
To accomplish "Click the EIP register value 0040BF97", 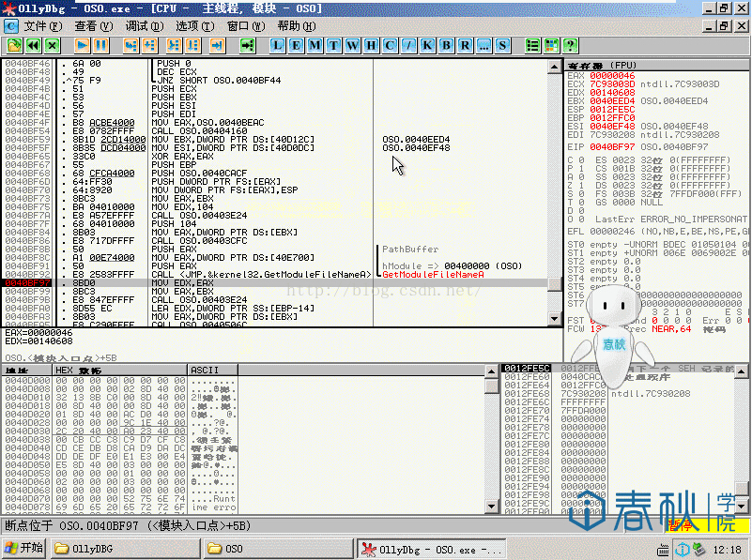I will [x=612, y=147].
